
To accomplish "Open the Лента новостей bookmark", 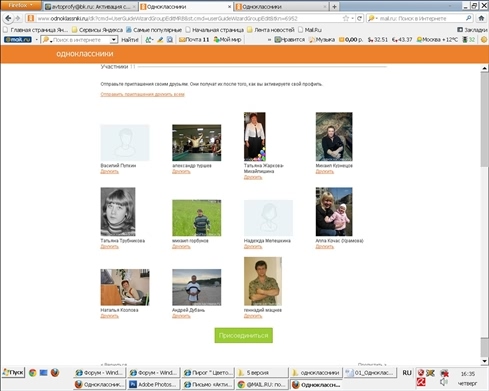I will pos(271,30).
